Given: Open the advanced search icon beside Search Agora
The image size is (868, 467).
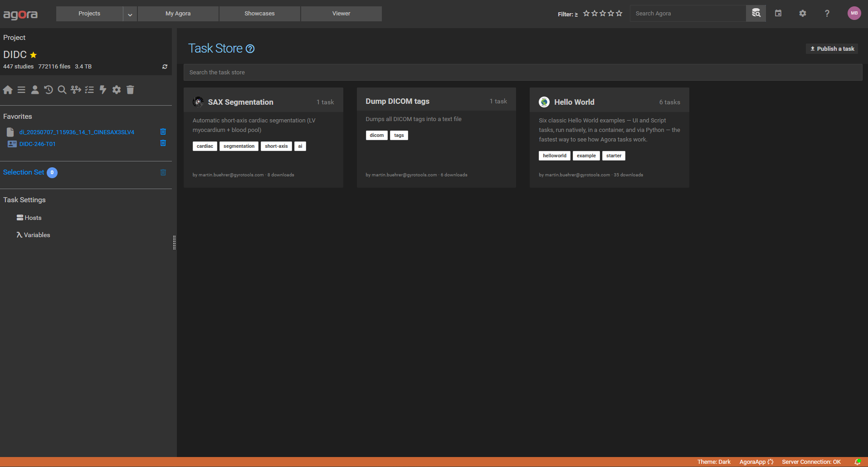Looking at the screenshot, I should click(756, 13).
